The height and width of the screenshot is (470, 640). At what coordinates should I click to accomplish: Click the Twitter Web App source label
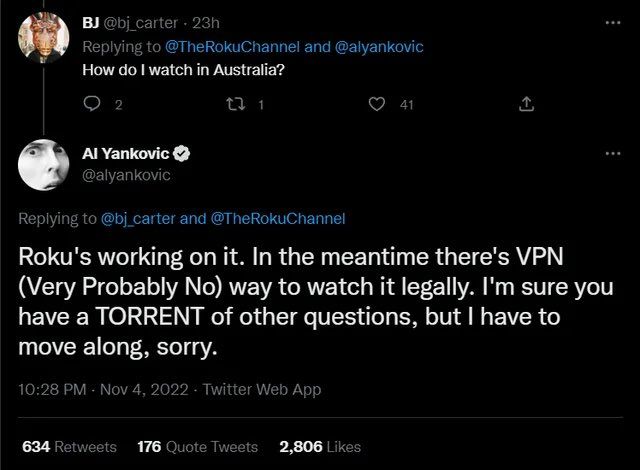264,390
